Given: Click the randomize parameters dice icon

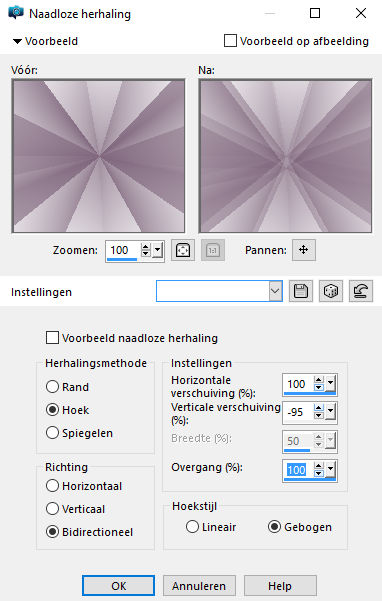Looking at the screenshot, I should click(x=331, y=291).
